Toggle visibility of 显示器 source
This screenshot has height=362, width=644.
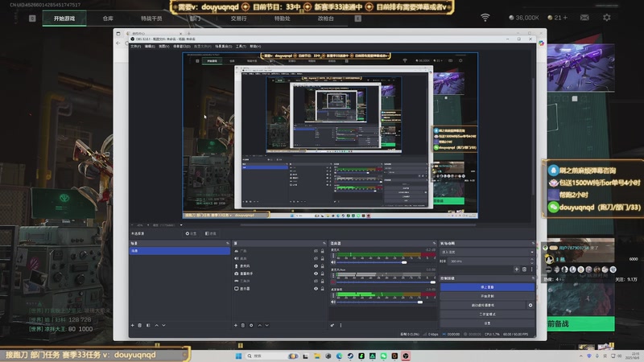pos(315,288)
